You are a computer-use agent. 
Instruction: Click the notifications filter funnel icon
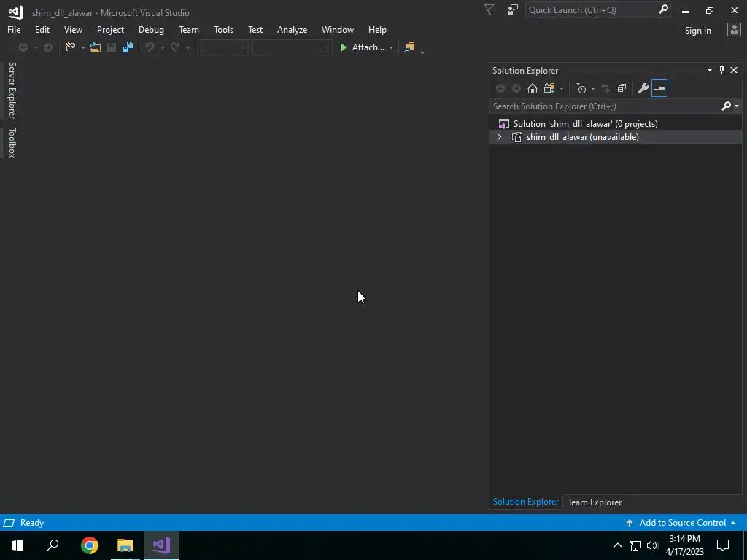pos(489,9)
